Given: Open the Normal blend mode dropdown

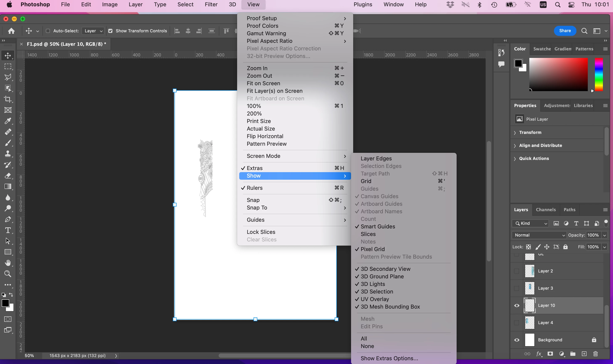Looking at the screenshot, I should click(x=539, y=235).
